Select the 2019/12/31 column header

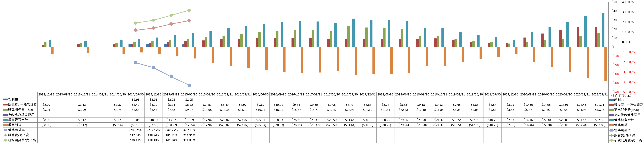click(x=510, y=95)
